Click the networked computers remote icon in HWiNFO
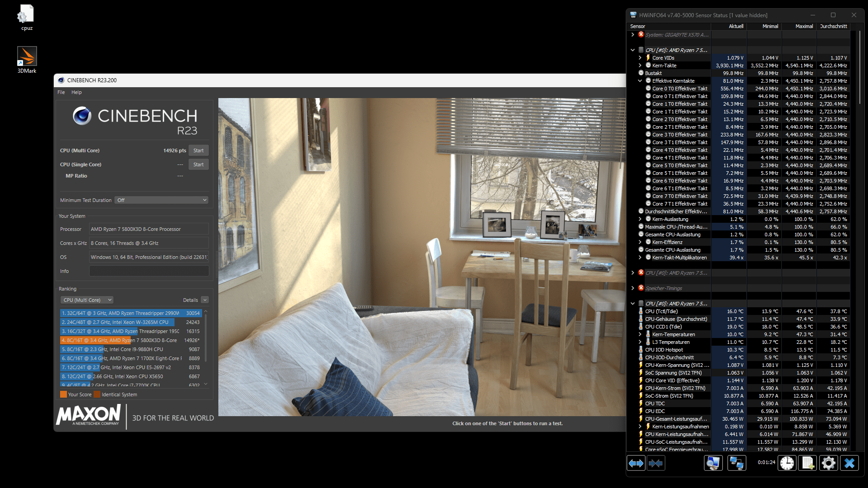868x488 pixels. [737, 463]
